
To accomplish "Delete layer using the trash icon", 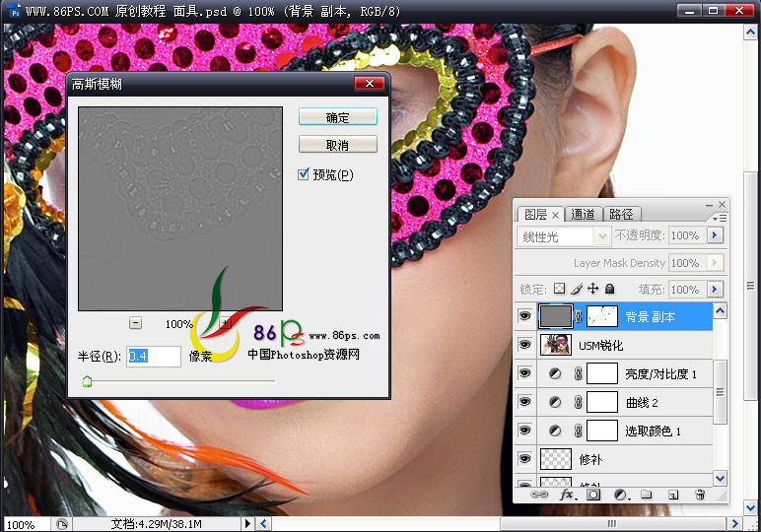I will pyautogui.click(x=700, y=496).
